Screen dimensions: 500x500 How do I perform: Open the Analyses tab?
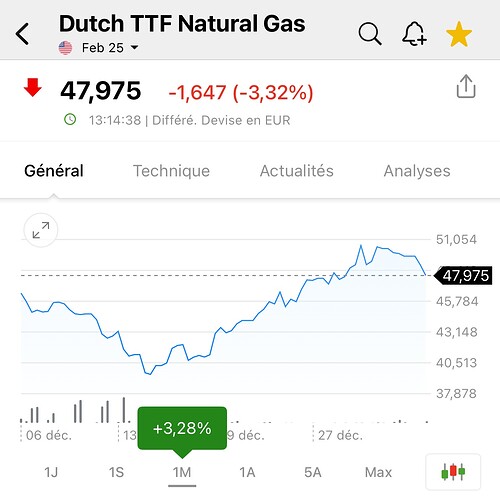coord(417,171)
